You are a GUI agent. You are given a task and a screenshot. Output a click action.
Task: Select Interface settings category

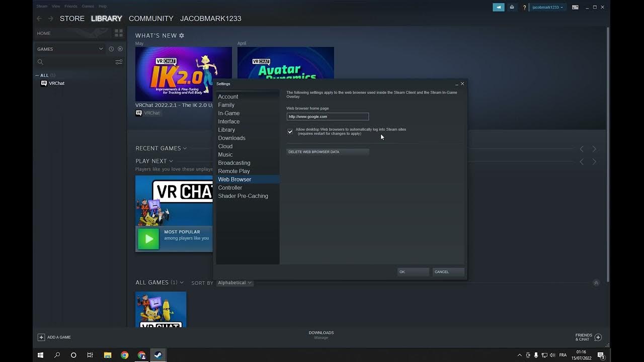tap(248, 122)
